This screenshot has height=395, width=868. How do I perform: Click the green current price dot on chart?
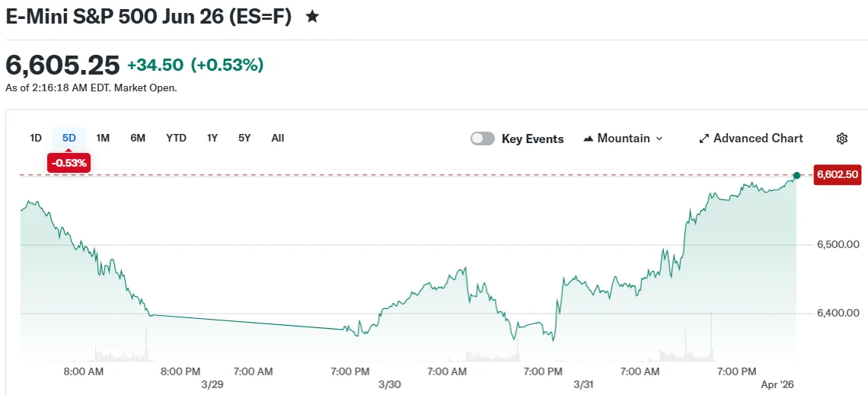(x=796, y=175)
